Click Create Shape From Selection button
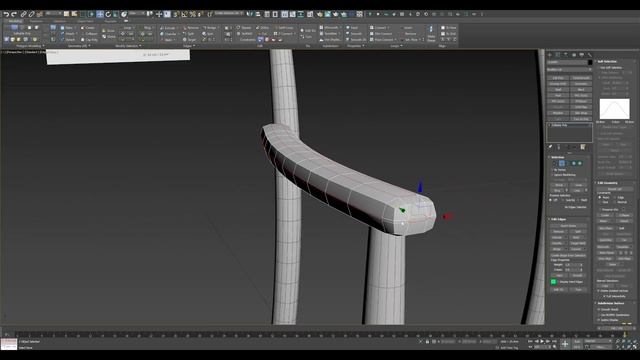 pos(568,255)
